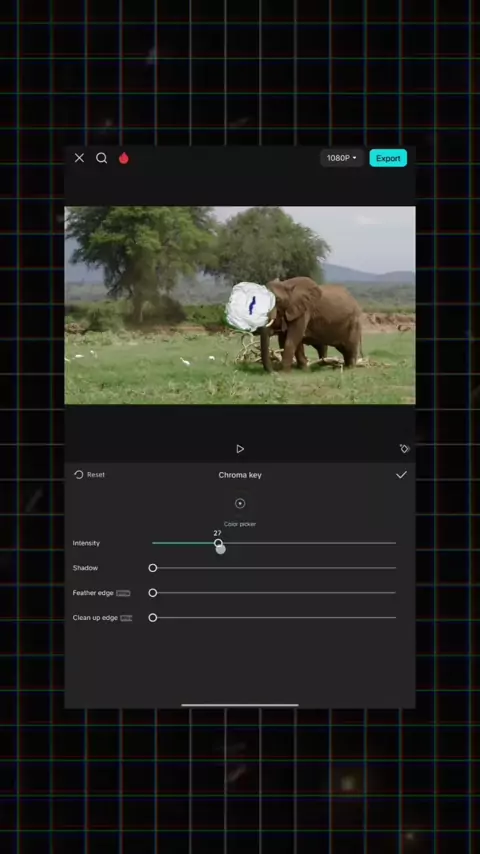Click the Export button
This screenshot has height=854, width=480.
coord(388,158)
